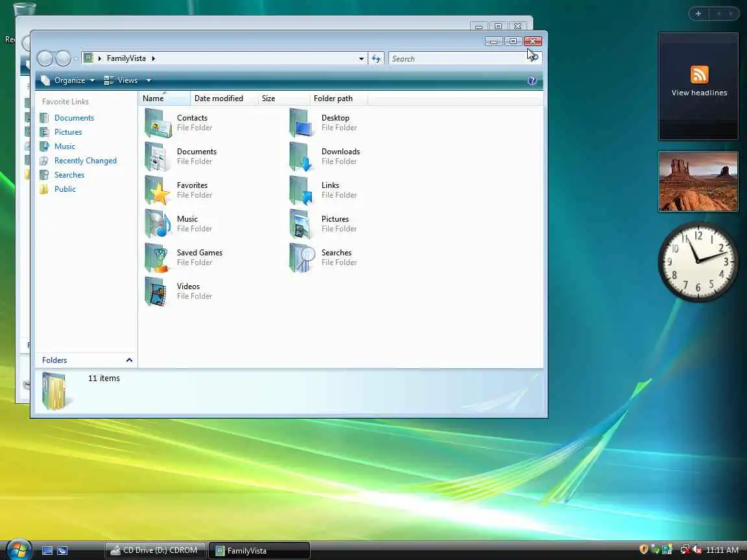Click the muted volume tray icon

pos(698,550)
